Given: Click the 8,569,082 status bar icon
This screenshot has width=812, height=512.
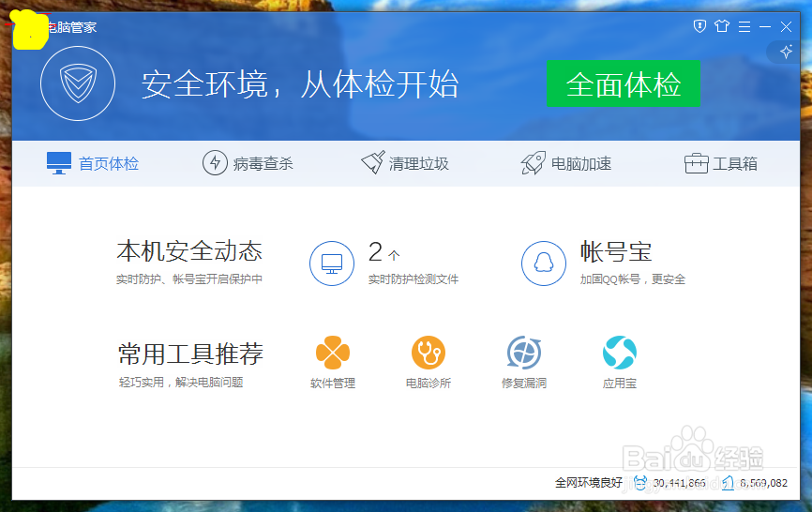Looking at the screenshot, I should pyautogui.click(x=729, y=483).
